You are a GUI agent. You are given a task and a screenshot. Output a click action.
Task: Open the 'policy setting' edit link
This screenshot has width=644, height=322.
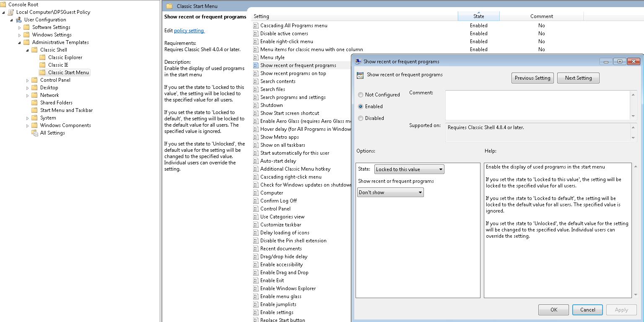pyautogui.click(x=189, y=31)
